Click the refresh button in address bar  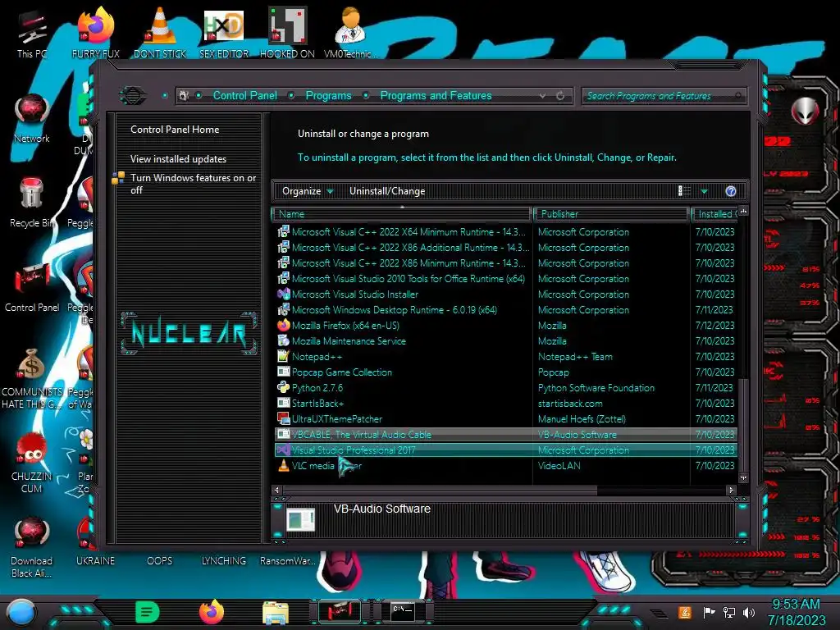pyautogui.click(x=560, y=96)
